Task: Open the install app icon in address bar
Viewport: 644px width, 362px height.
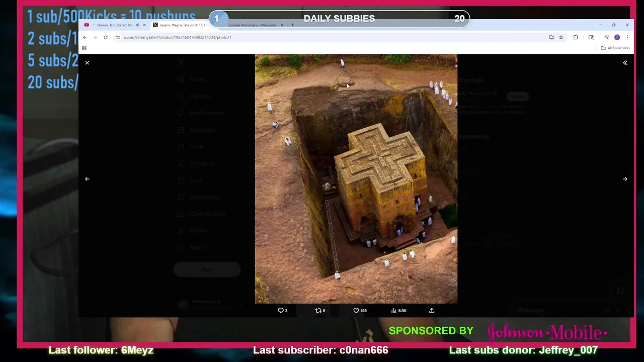Action: tap(551, 37)
